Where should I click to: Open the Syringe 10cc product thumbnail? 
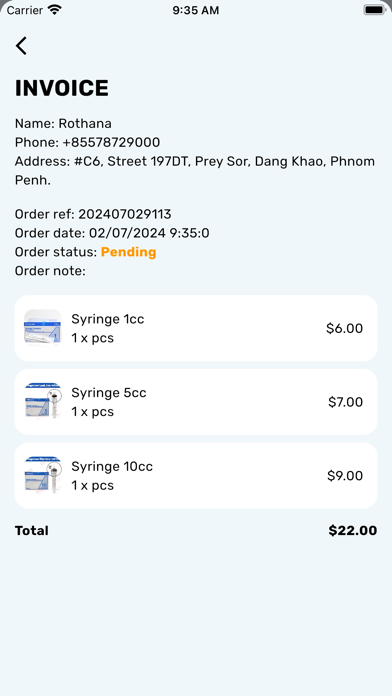point(43,475)
